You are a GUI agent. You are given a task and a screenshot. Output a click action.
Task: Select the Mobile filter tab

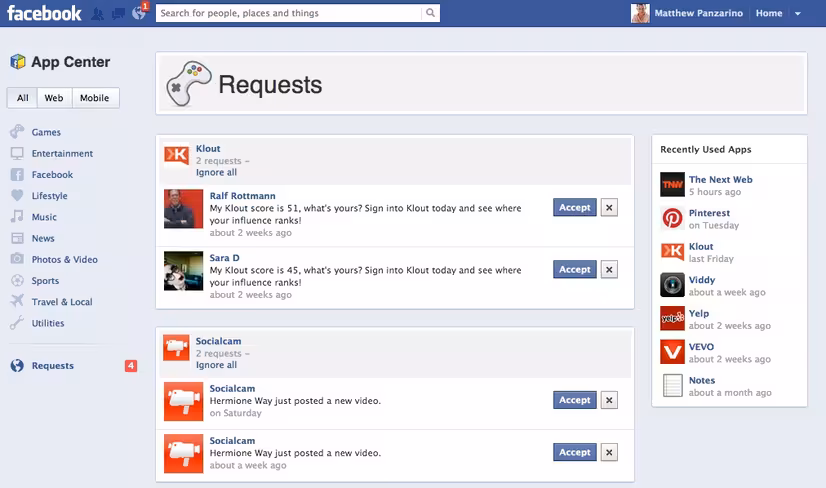pyautogui.click(x=95, y=98)
